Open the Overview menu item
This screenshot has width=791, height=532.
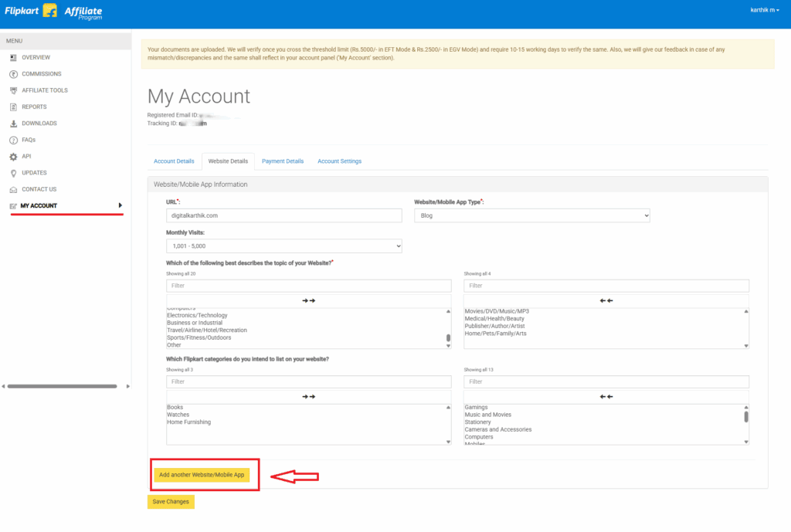click(36, 57)
